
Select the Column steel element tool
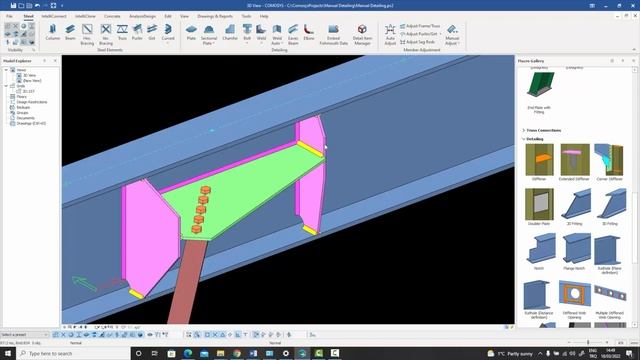coord(53,32)
